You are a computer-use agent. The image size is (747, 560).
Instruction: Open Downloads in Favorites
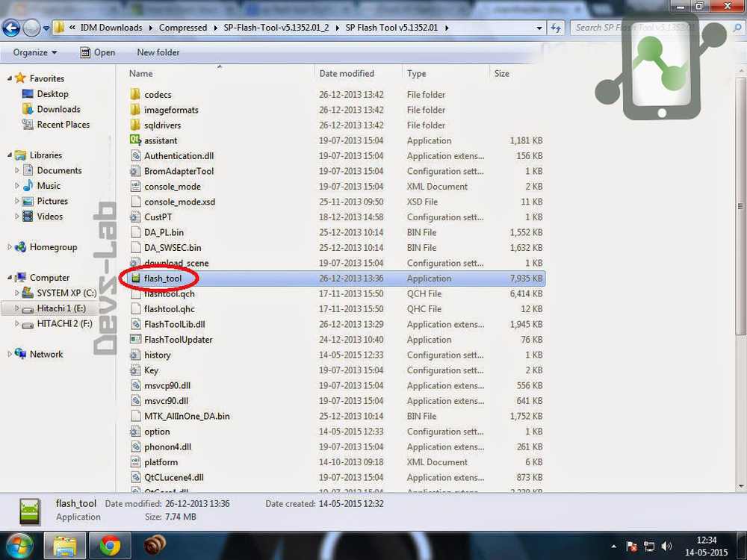point(58,109)
